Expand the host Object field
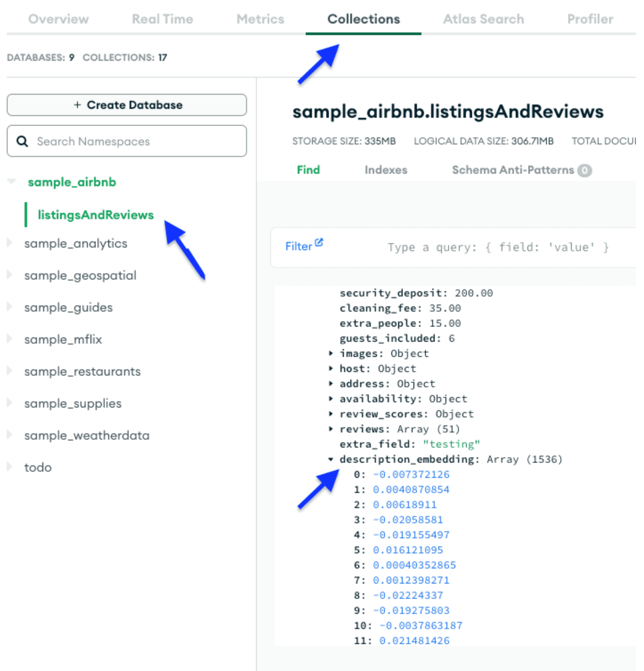 331,369
